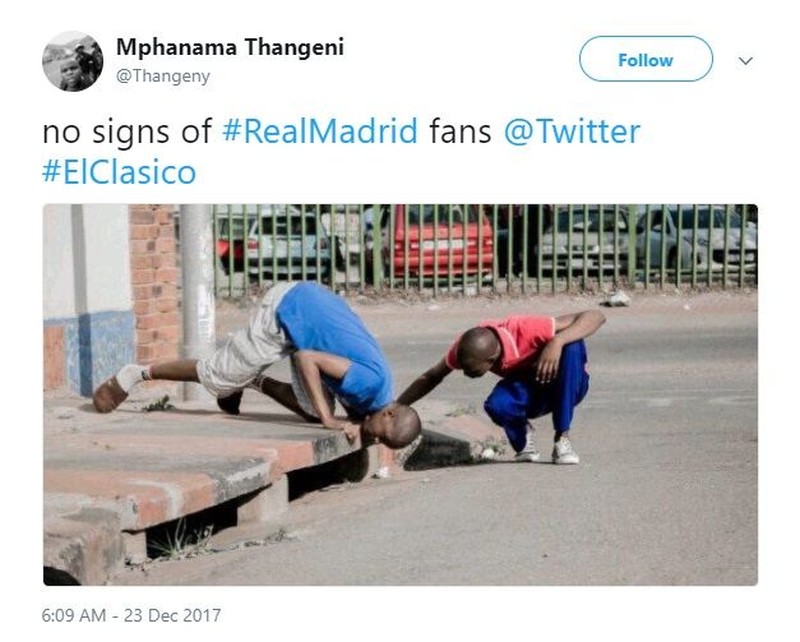Click the red car behind the fence
The height and width of the screenshot is (642, 800).
(x=442, y=246)
